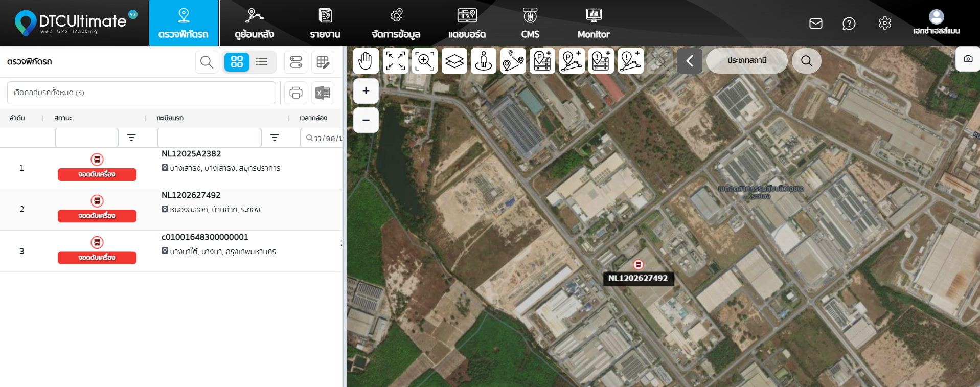The height and width of the screenshot is (387, 980).
Task: Click the map screenshot camera icon
Action: pyautogui.click(x=968, y=59)
